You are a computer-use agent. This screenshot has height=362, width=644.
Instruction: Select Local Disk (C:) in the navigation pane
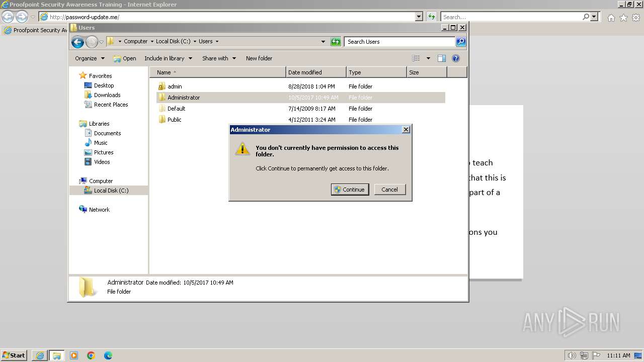[x=109, y=191]
